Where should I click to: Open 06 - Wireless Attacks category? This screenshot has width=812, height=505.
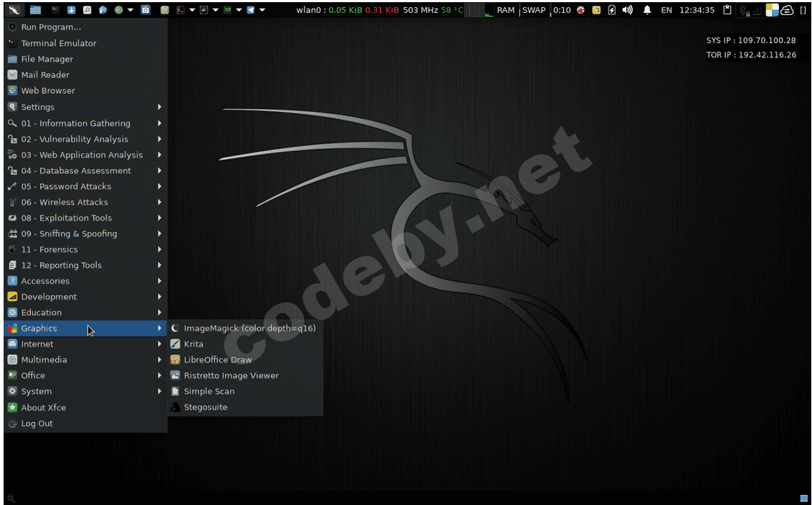(85, 202)
